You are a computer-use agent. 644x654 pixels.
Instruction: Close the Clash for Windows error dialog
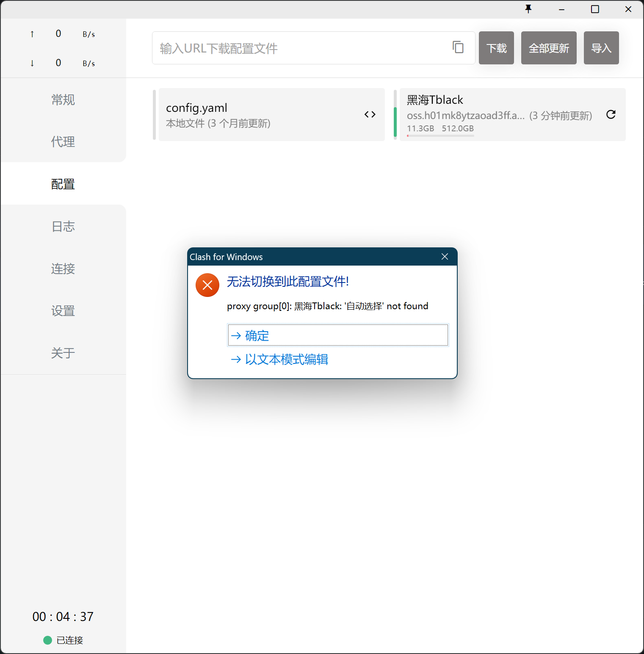click(445, 257)
